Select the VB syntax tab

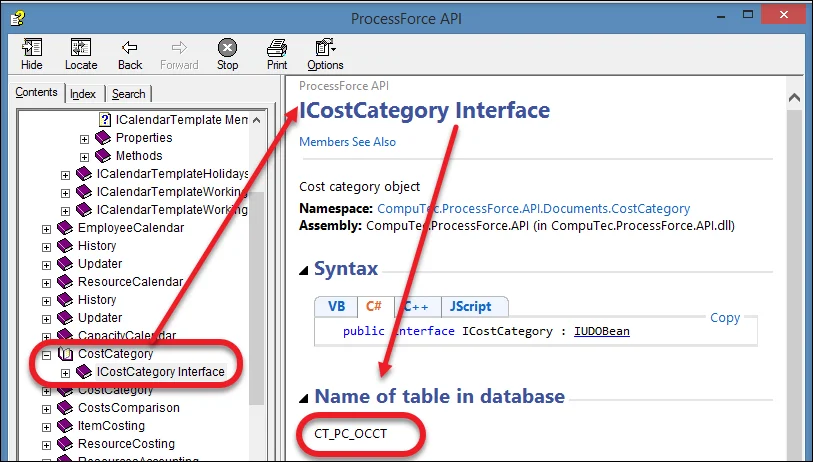(336, 307)
